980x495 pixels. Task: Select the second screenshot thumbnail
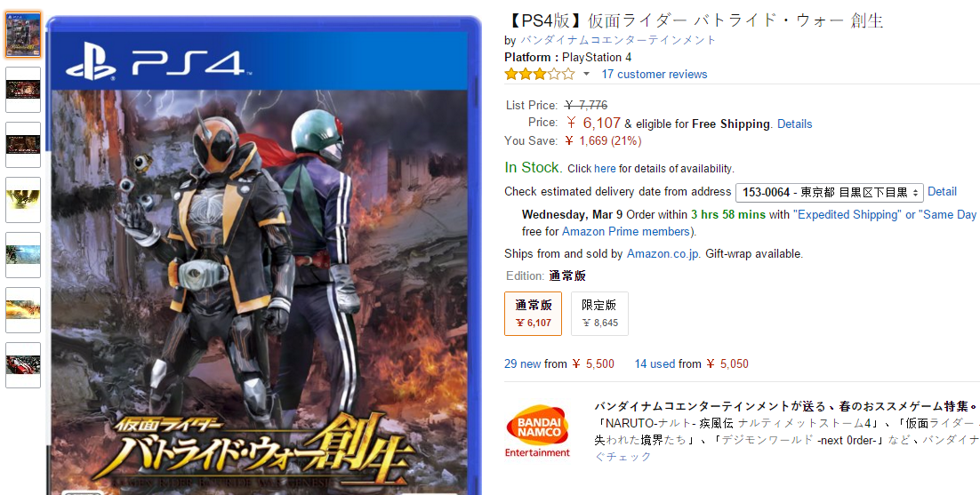click(x=23, y=90)
